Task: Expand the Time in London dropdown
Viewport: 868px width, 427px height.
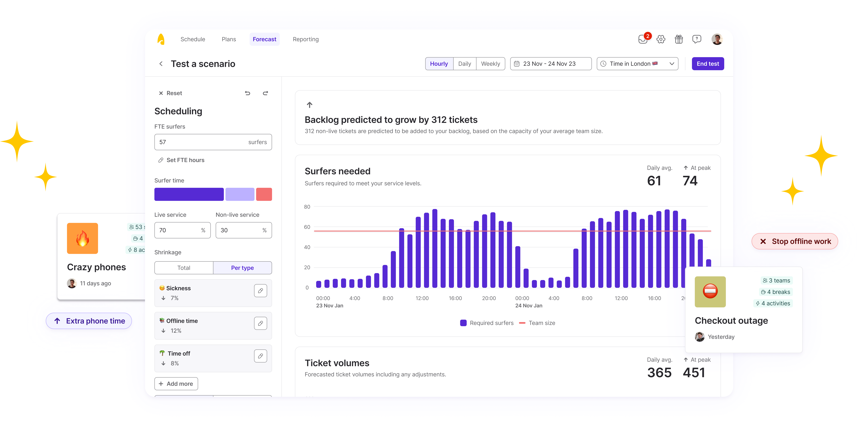Action: [x=637, y=64]
